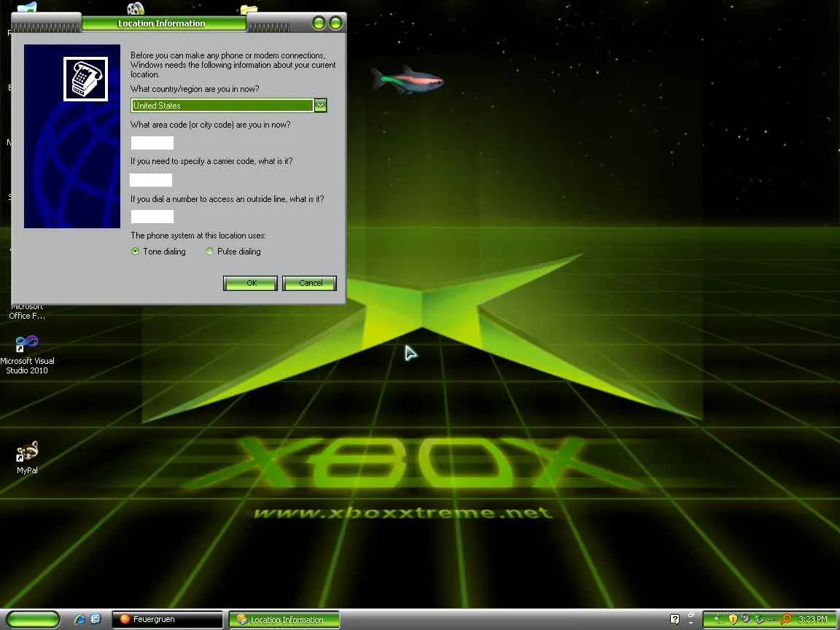Select Location Information taskbar button
The width and height of the screenshot is (840, 630).
[x=284, y=619]
